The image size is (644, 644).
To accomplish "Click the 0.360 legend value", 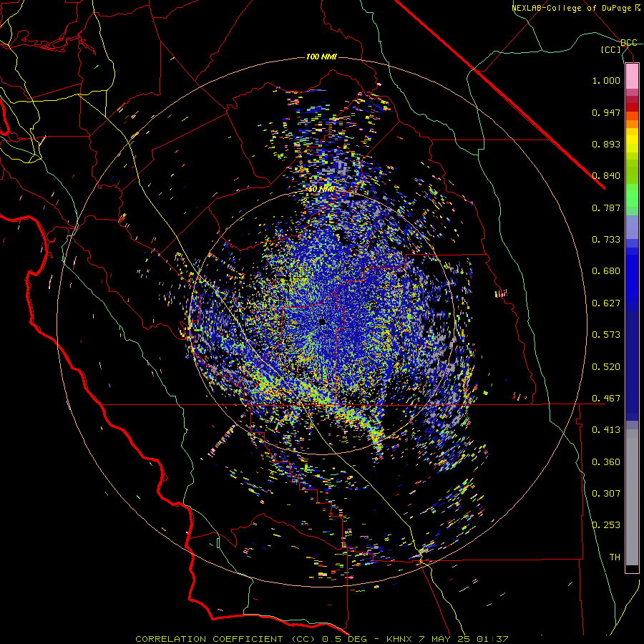I will click(x=606, y=462).
